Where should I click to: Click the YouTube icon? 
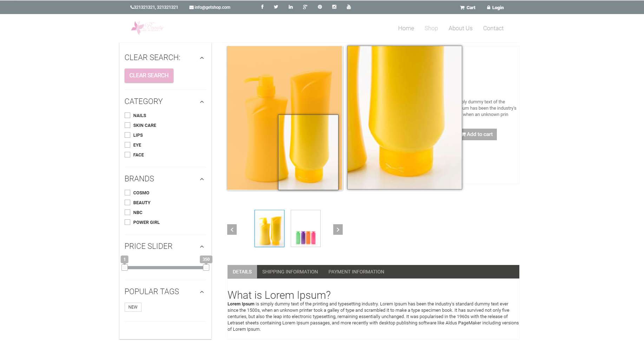[x=349, y=7]
